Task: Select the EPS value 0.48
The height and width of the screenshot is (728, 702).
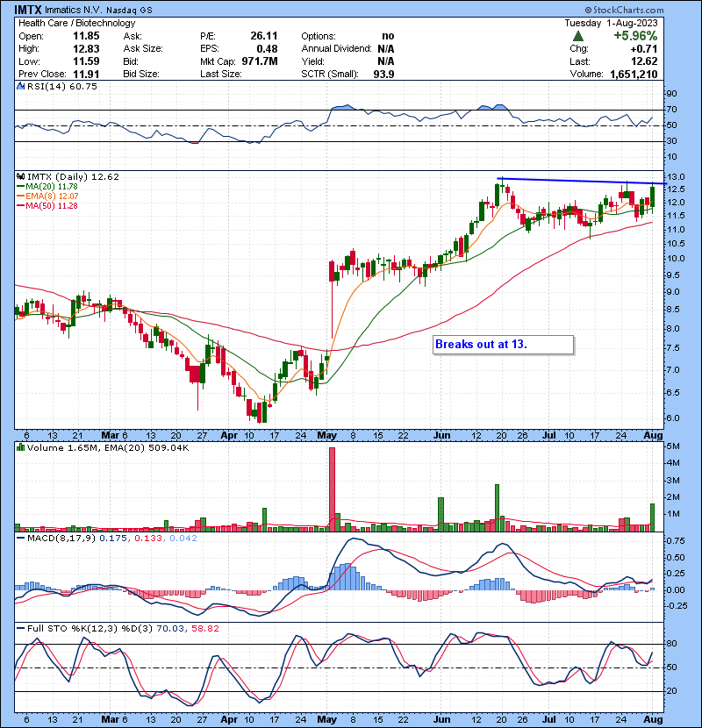Action: coord(267,49)
